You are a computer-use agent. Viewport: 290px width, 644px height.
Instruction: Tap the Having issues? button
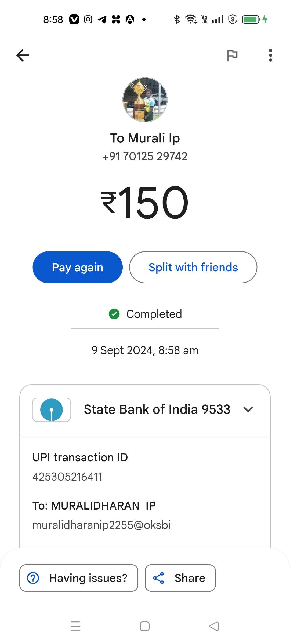pos(79,578)
